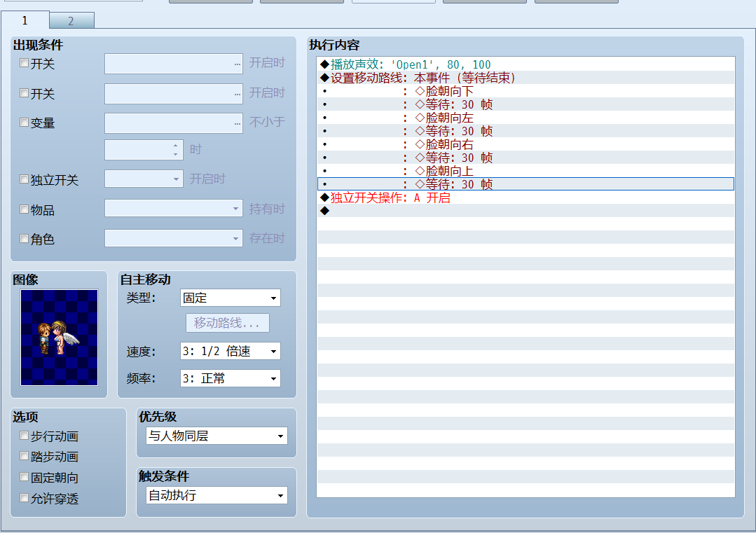756x533 pixels.
Task: Enable the topmost 开关 condition checkbox
Action: click(x=24, y=63)
